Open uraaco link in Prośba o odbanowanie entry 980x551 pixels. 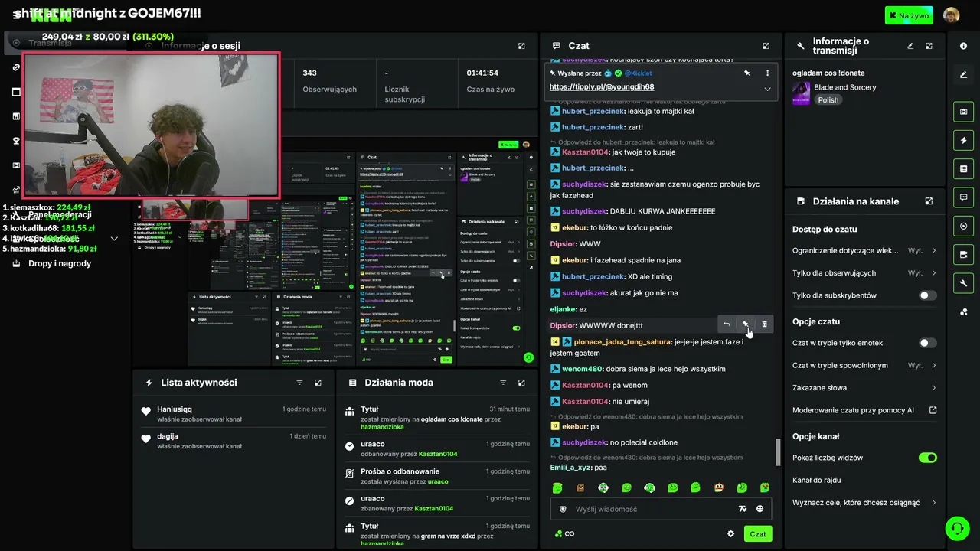point(438,481)
